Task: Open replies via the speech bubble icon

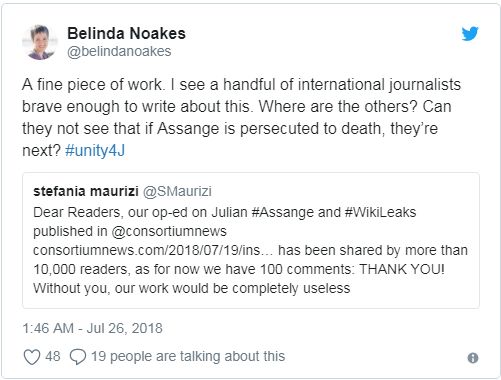Action: tap(78, 357)
